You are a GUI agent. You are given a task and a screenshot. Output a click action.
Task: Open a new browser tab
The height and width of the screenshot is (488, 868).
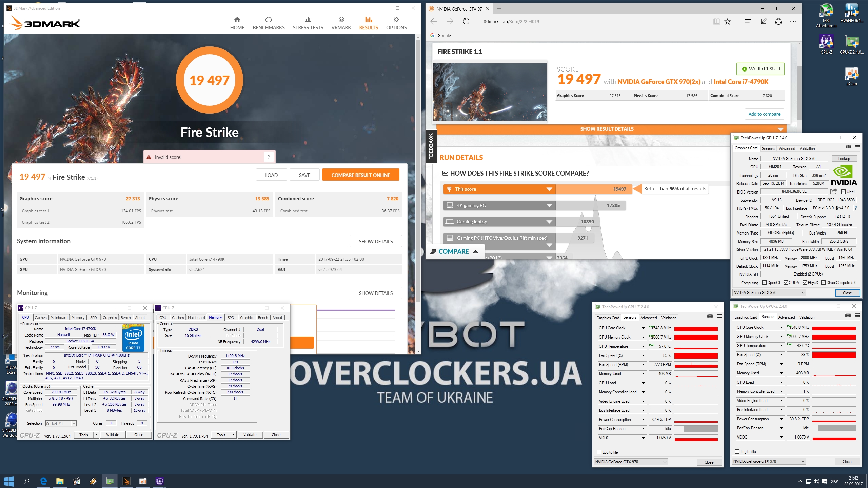pyautogui.click(x=499, y=8)
